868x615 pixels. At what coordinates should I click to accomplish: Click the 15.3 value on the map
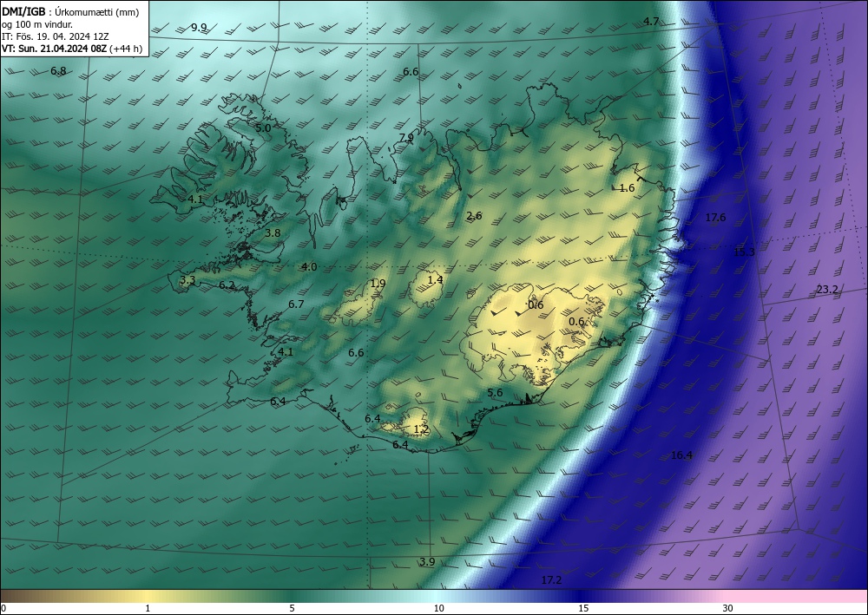tap(744, 252)
